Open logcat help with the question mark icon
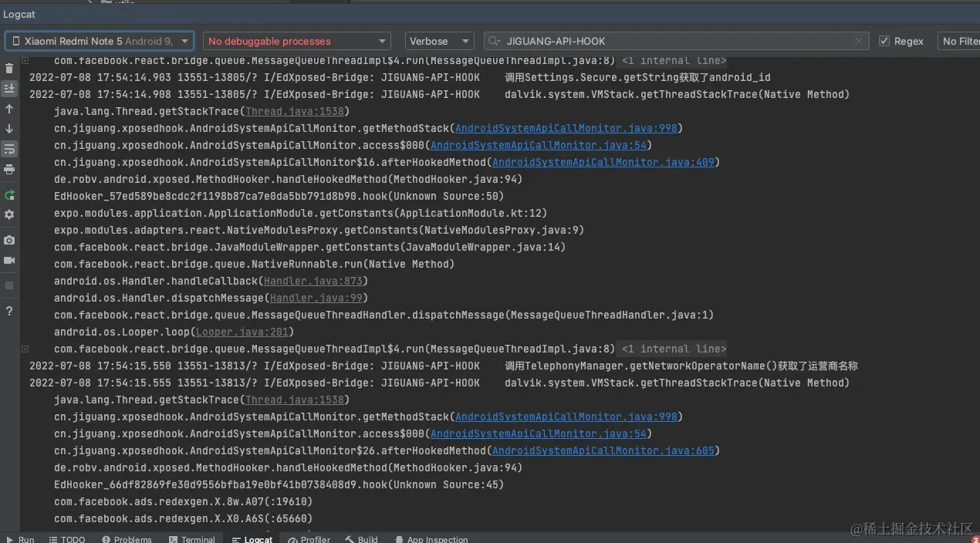This screenshot has height=543, width=980. 9,311
